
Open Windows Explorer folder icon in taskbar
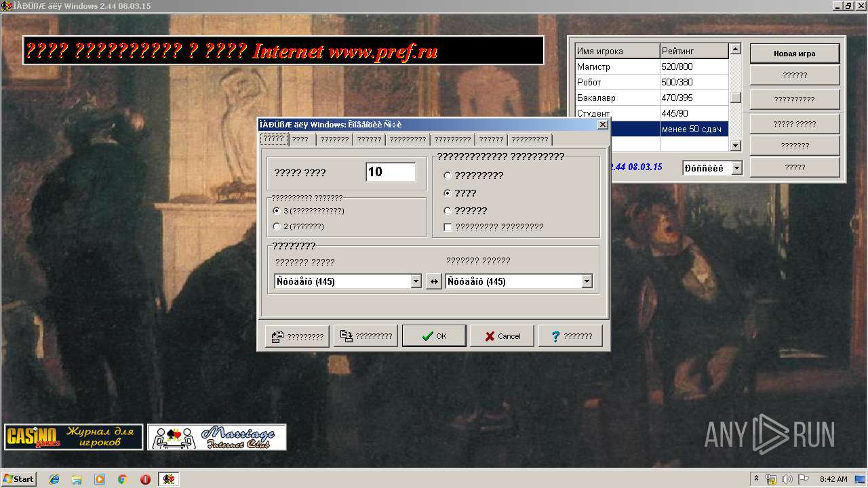tap(77, 479)
